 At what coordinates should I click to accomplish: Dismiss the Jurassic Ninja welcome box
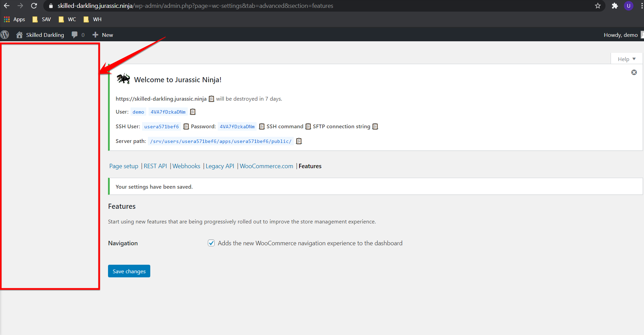pos(634,72)
